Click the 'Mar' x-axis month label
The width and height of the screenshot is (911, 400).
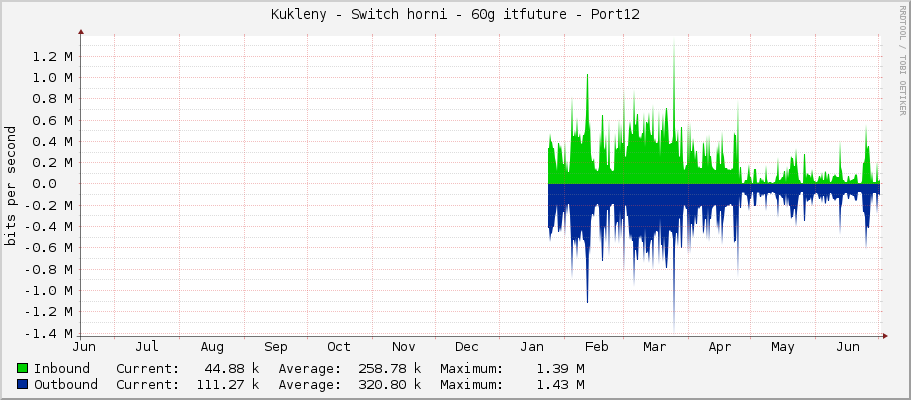[x=655, y=347]
